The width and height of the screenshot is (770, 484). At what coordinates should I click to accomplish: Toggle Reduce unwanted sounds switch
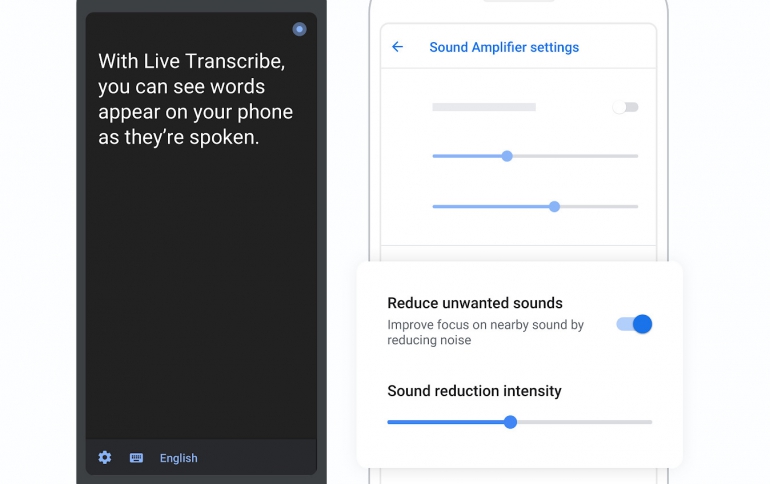click(x=634, y=324)
